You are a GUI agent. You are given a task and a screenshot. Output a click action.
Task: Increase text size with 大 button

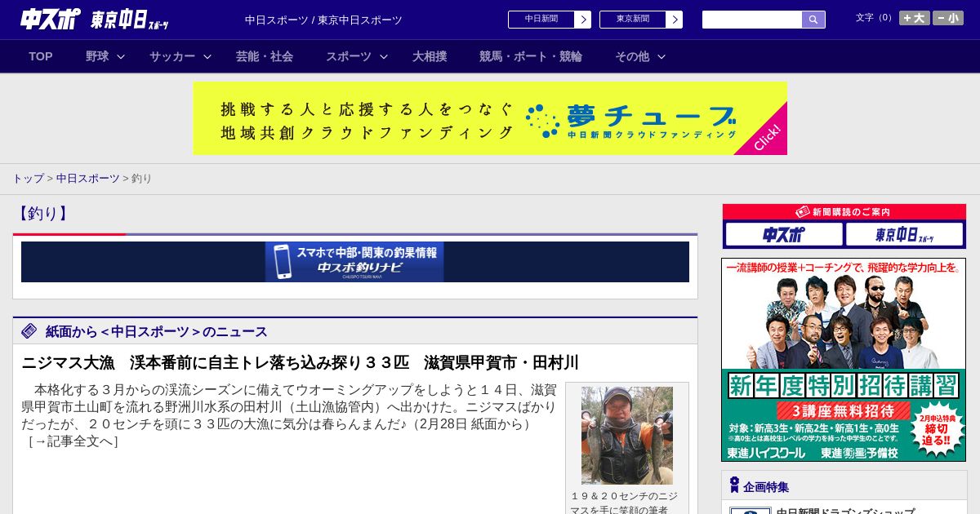[915, 18]
